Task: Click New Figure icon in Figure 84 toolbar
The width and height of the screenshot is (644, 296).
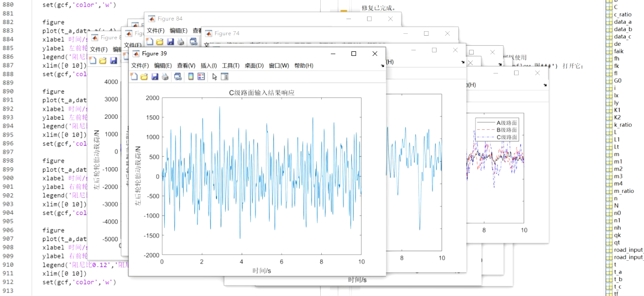Action: coord(149,41)
